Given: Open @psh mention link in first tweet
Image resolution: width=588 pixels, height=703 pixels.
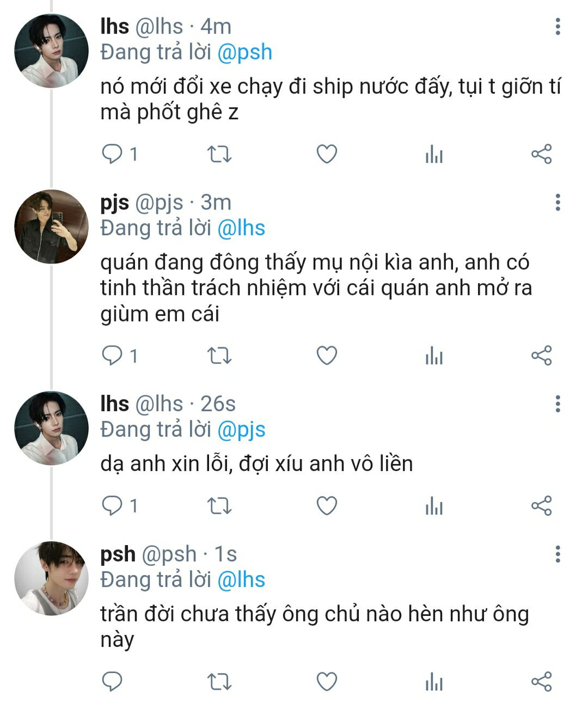Looking at the screenshot, I should click(244, 52).
